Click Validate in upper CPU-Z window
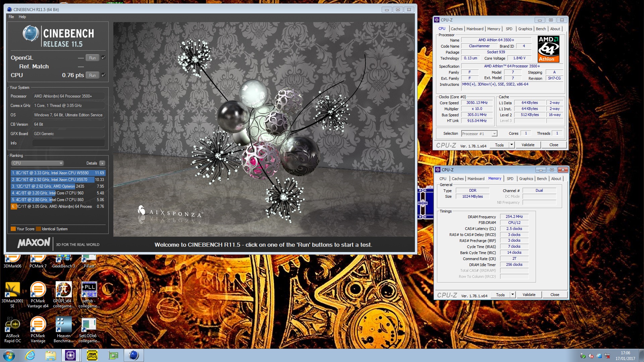 [x=528, y=145]
